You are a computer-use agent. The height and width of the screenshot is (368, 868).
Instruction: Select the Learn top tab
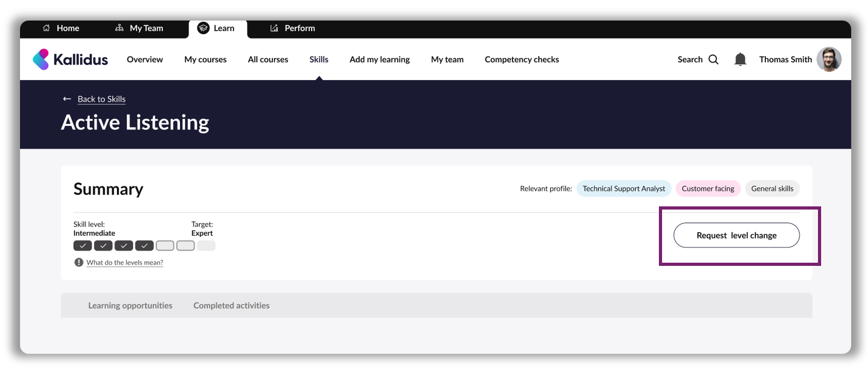tap(216, 28)
